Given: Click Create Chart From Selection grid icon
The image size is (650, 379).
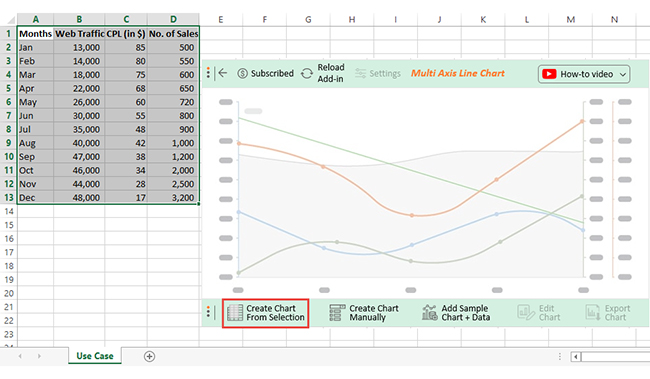Looking at the screenshot, I should click(x=235, y=313).
